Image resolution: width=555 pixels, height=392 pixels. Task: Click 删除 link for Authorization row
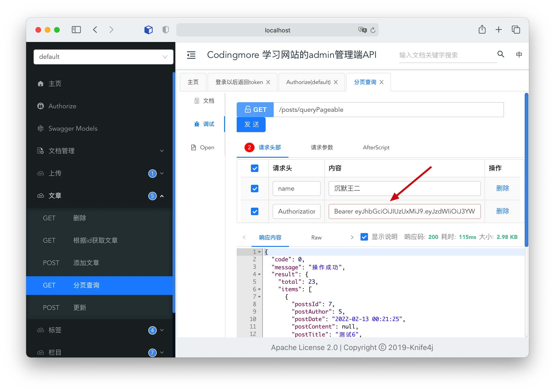502,211
